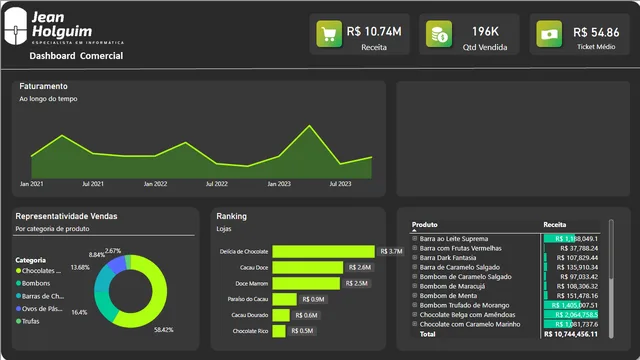Click the Cacau Dourado ranking bar
Viewport: 640px width, 360px height.
[x=281, y=315]
